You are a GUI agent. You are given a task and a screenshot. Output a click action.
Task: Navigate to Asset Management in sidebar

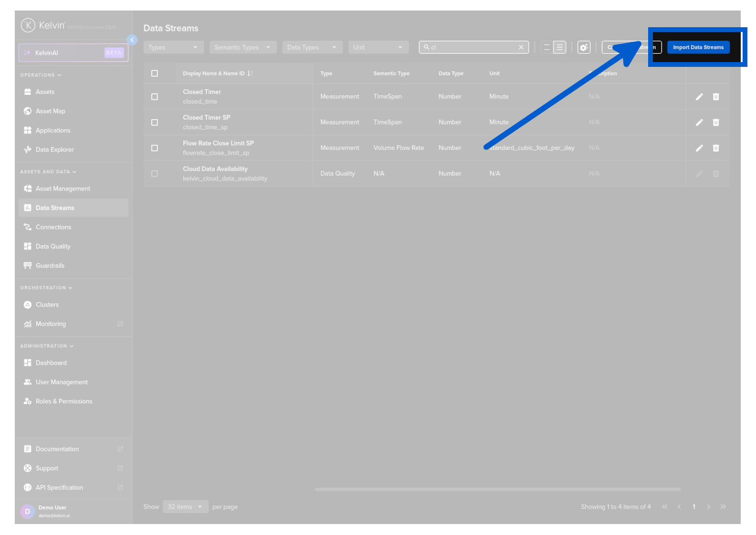coord(63,189)
